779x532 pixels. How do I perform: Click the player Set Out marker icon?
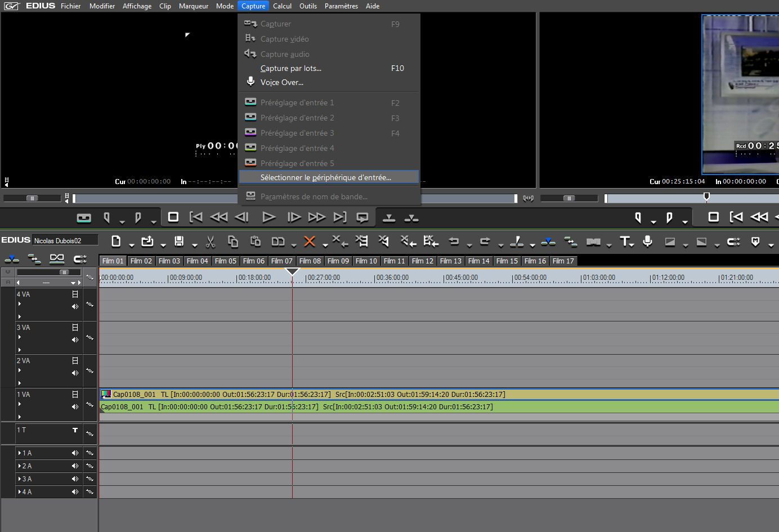(x=138, y=217)
